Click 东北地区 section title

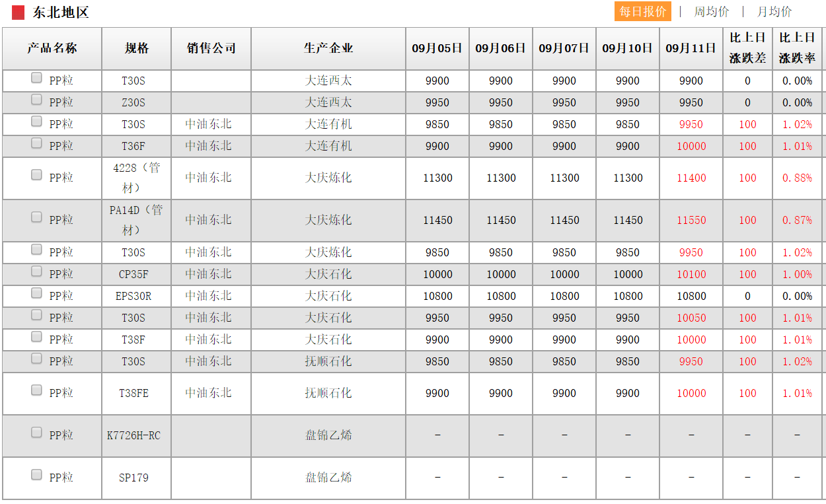61,13
